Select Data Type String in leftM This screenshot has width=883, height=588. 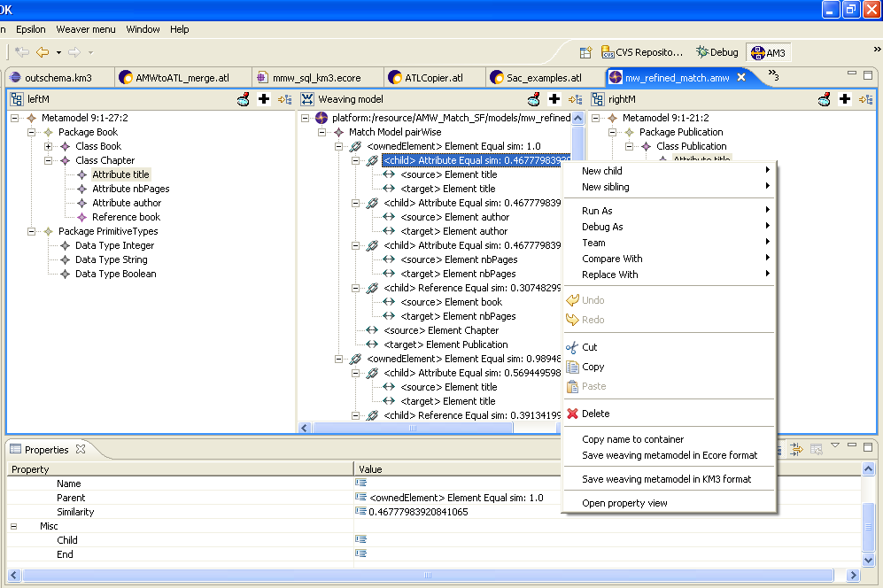coord(111,259)
